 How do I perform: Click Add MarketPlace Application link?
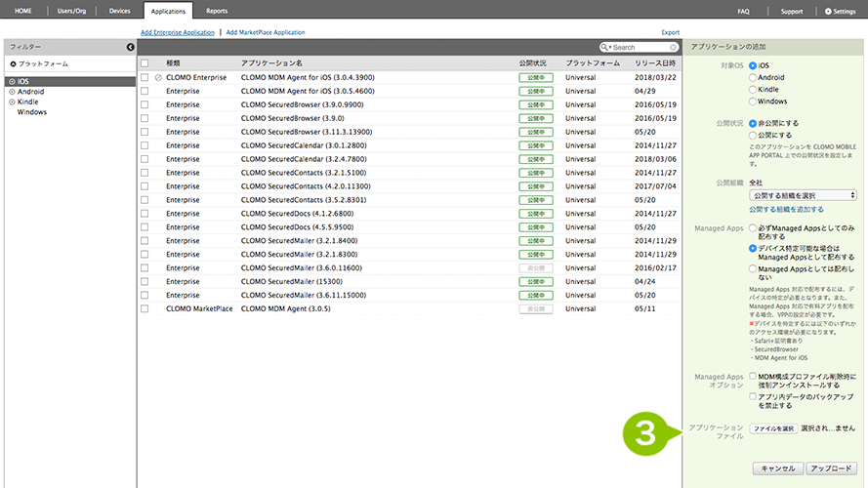(x=266, y=32)
